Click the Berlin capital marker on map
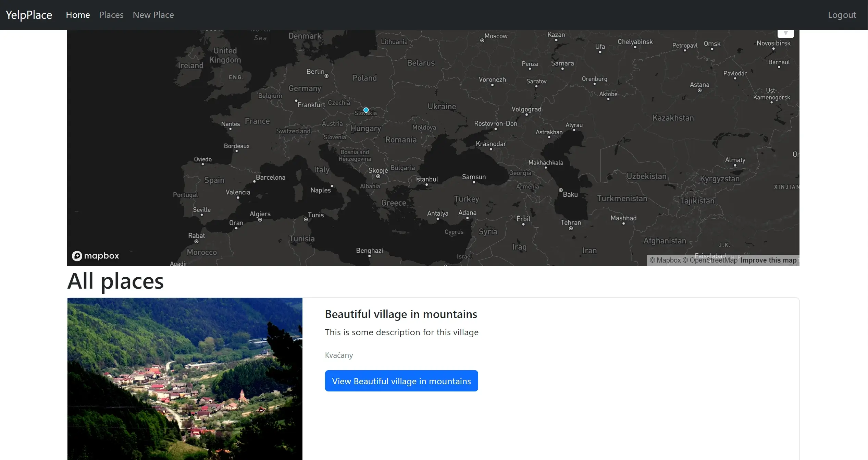The width and height of the screenshot is (868, 460). click(x=326, y=76)
